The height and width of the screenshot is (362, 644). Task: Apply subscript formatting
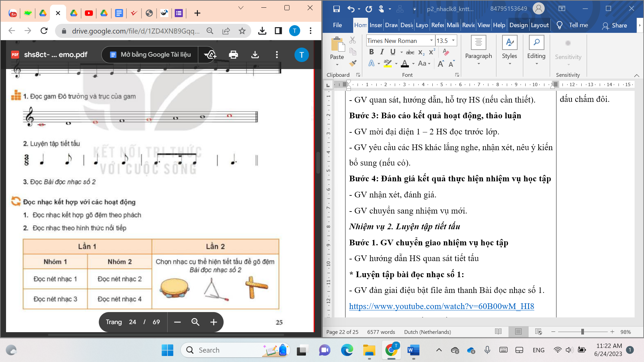422,52
